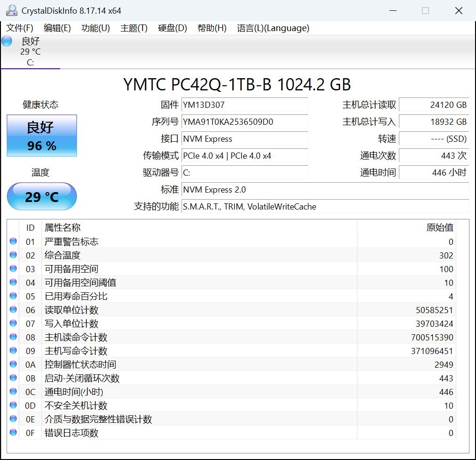Viewport: 476px width, 460px height.
Task: Click status dot for row 02 综合温度
Action: pos(13,255)
